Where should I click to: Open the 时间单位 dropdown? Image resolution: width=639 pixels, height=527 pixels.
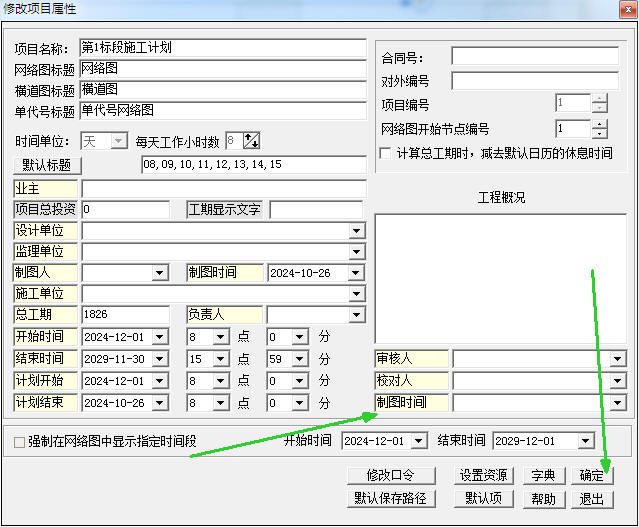[118, 141]
